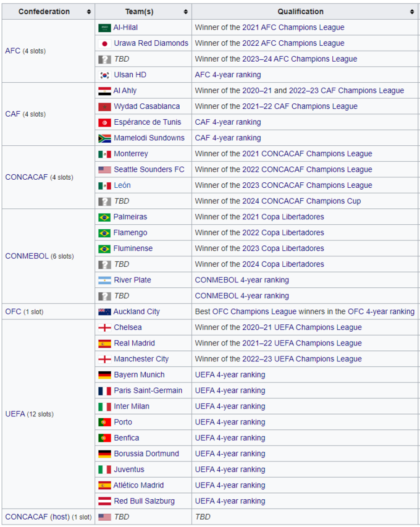Viewport: 420px width, 527px height.
Task: Click the Saudi Arabia flag beside Al-Hilal
Action: tap(104, 28)
